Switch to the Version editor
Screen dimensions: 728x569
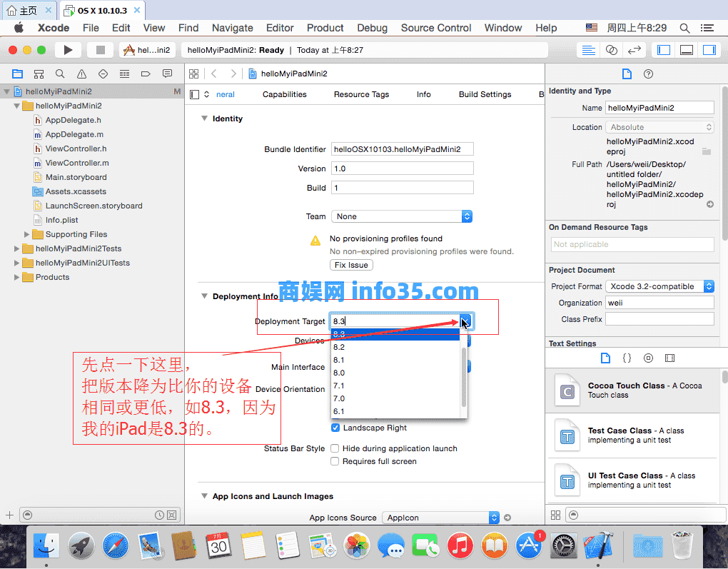coord(635,50)
